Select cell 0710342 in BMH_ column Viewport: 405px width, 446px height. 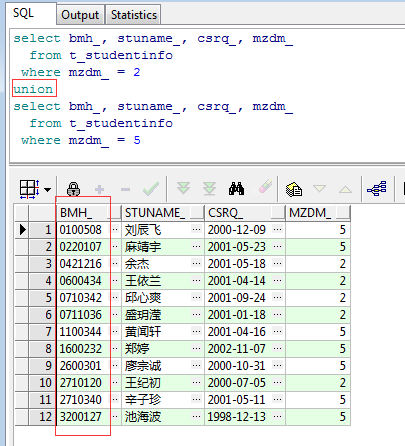tap(81, 298)
